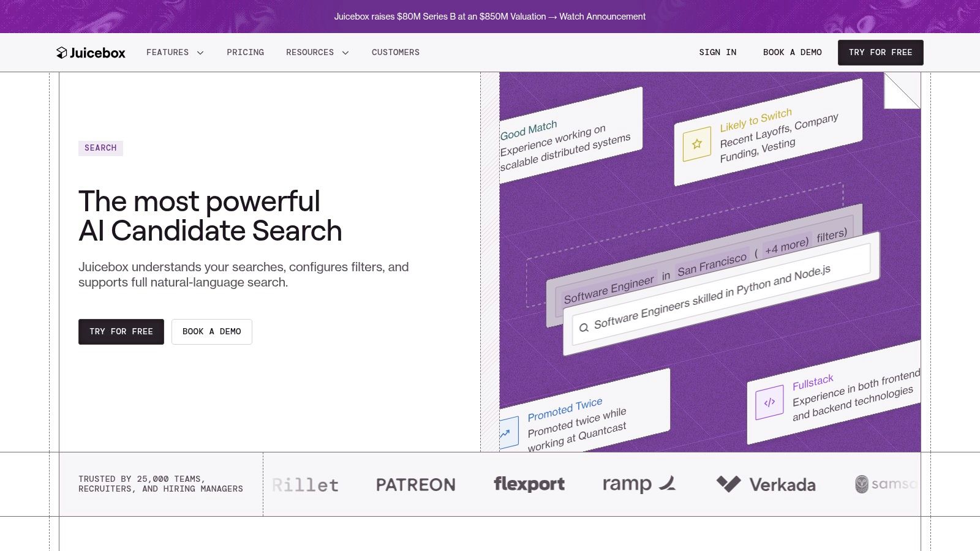
Task: Open the Resources menu label
Action: point(310,53)
